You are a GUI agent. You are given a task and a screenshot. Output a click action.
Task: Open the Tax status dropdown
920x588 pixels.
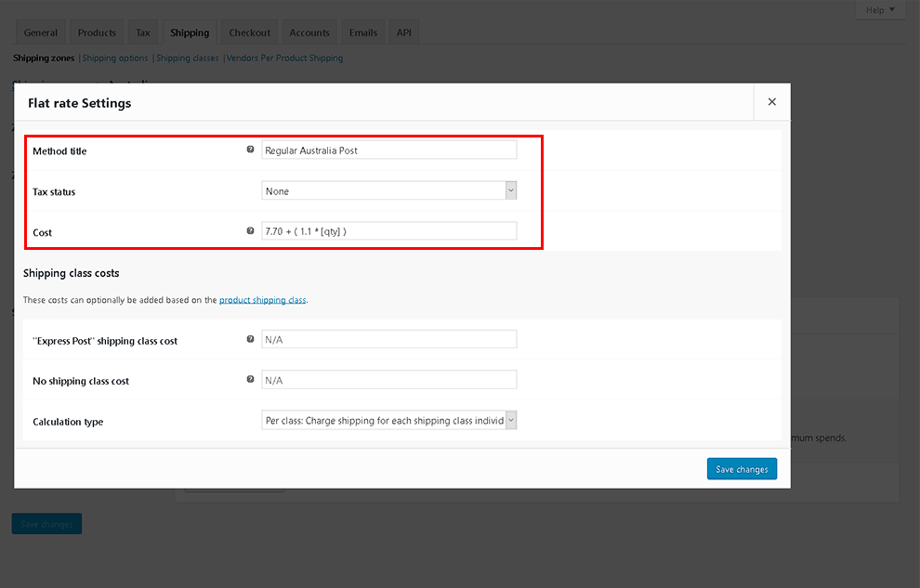pos(389,190)
